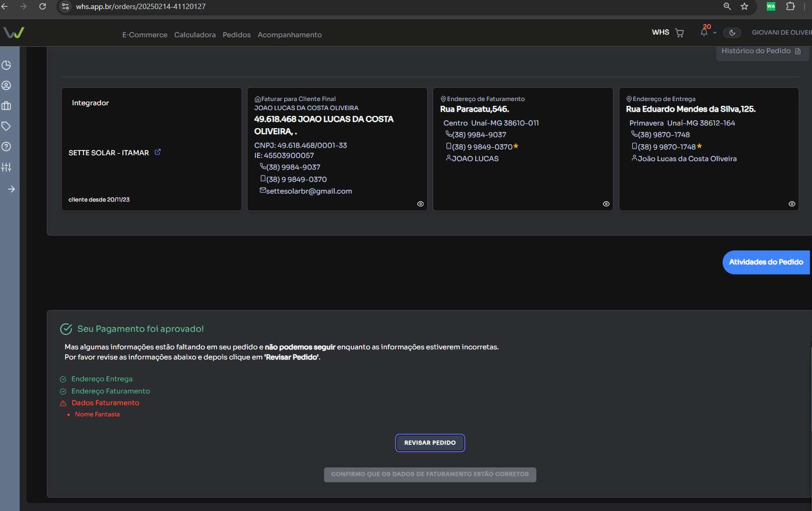Open the GIOVANI DE OLIVEIRA user menu
The height and width of the screenshot is (511, 812).
tap(781, 33)
